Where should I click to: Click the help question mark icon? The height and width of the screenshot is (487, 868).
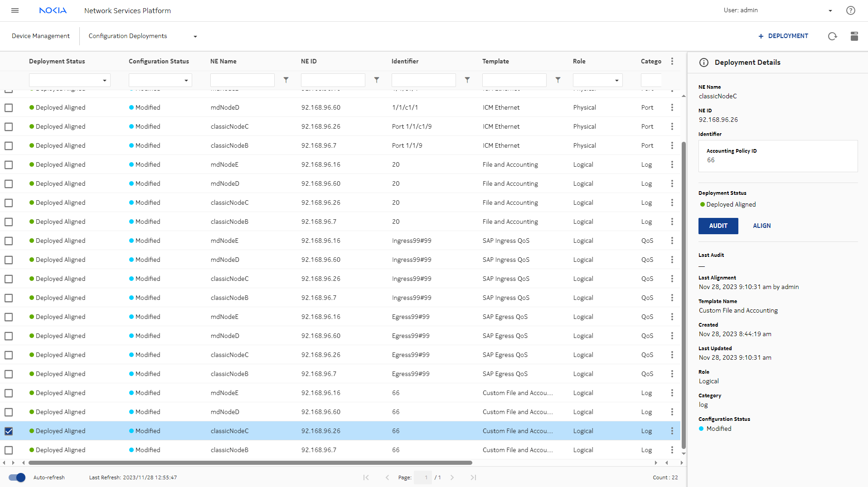click(x=850, y=10)
